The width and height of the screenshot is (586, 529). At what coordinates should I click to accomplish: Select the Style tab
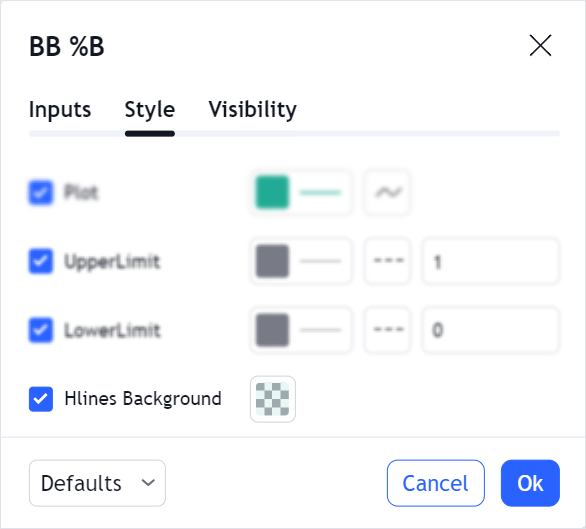(150, 110)
